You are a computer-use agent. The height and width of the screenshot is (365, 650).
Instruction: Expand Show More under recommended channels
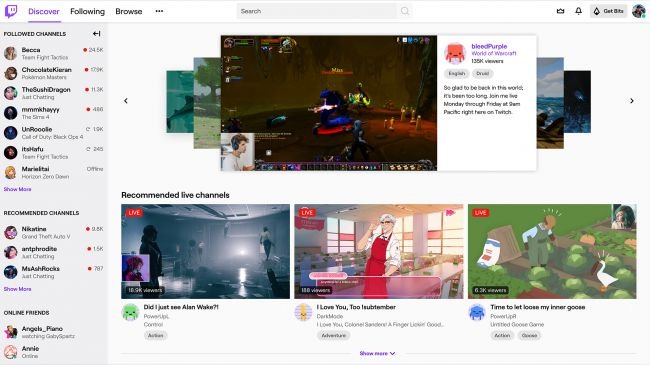[17, 289]
